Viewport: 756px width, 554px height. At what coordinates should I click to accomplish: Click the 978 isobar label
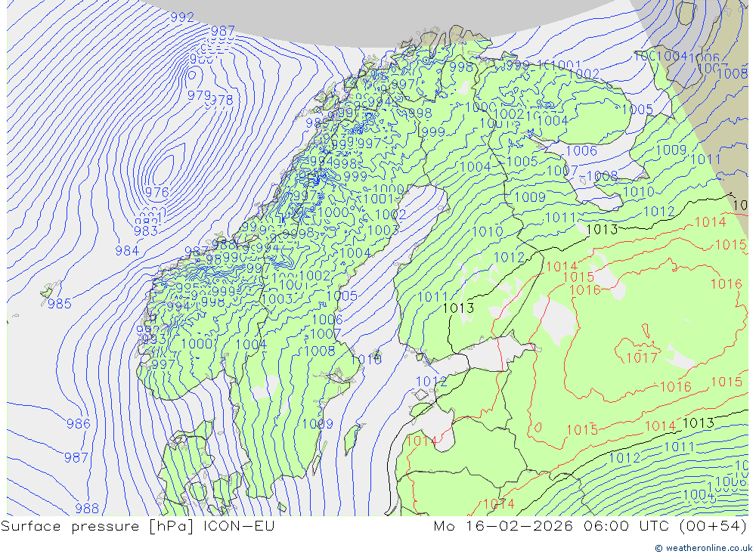pos(222,100)
